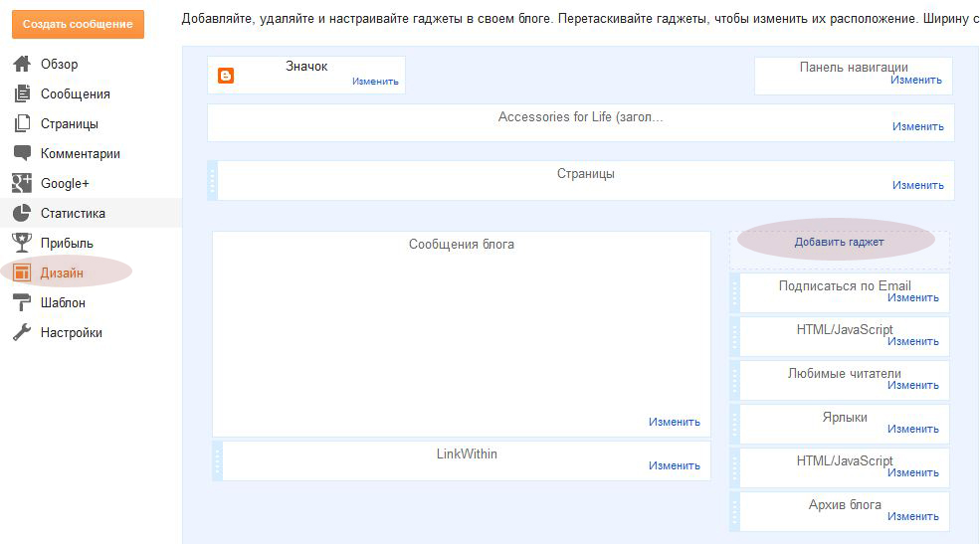Click the Сообщения posts icon

(22, 93)
